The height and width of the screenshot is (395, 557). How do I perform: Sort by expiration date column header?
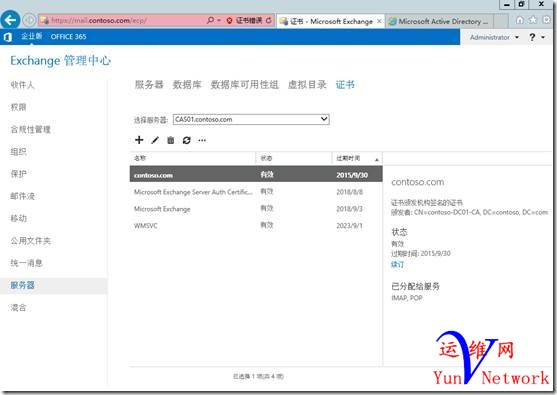tap(357, 158)
